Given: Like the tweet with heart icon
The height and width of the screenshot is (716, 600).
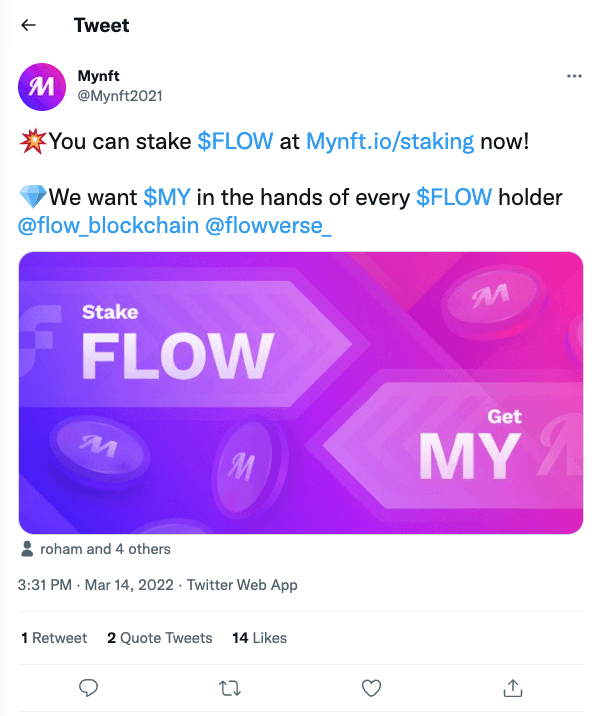Looking at the screenshot, I should (371, 687).
